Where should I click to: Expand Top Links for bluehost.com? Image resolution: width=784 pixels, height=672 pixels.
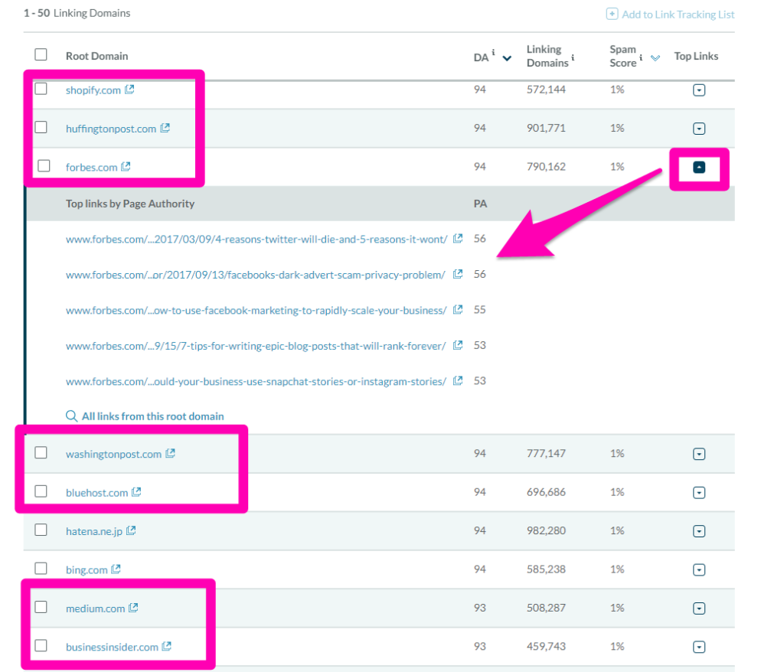(699, 492)
